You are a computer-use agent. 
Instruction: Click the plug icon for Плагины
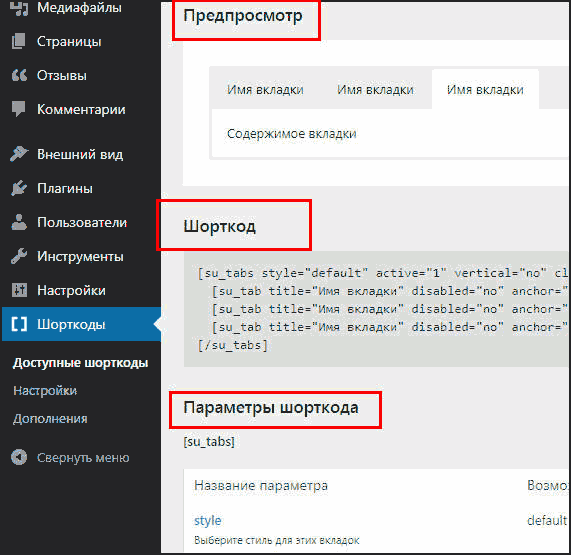pos(19,188)
